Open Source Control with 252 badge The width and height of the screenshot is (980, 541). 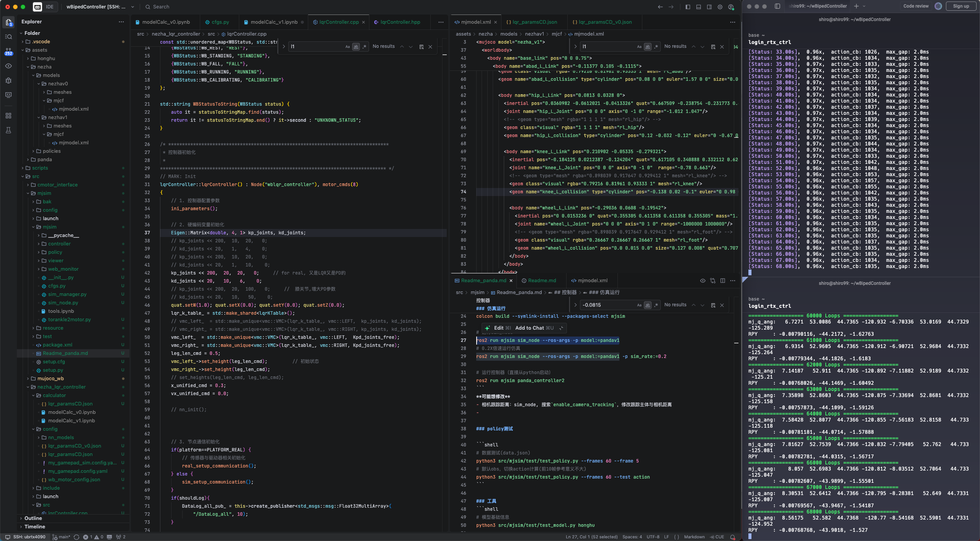coord(8,51)
